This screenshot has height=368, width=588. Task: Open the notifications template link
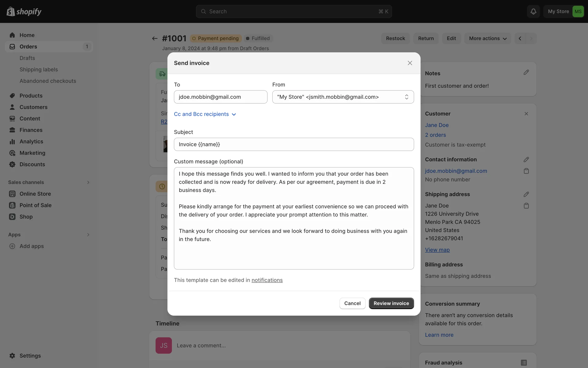click(267, 280)
